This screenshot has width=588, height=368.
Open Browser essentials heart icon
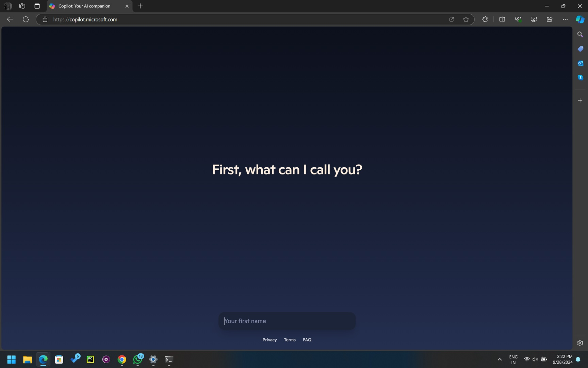[518, 19]
